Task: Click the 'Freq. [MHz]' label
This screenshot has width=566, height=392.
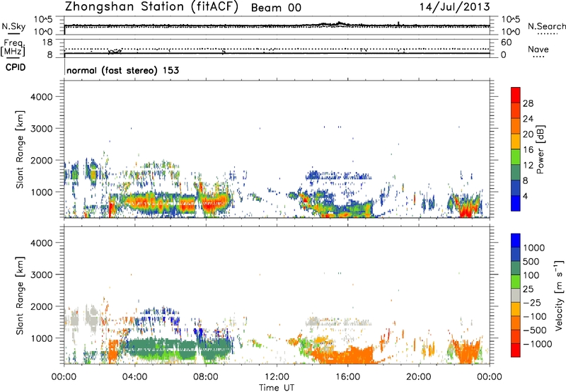Action: [13, 47]
